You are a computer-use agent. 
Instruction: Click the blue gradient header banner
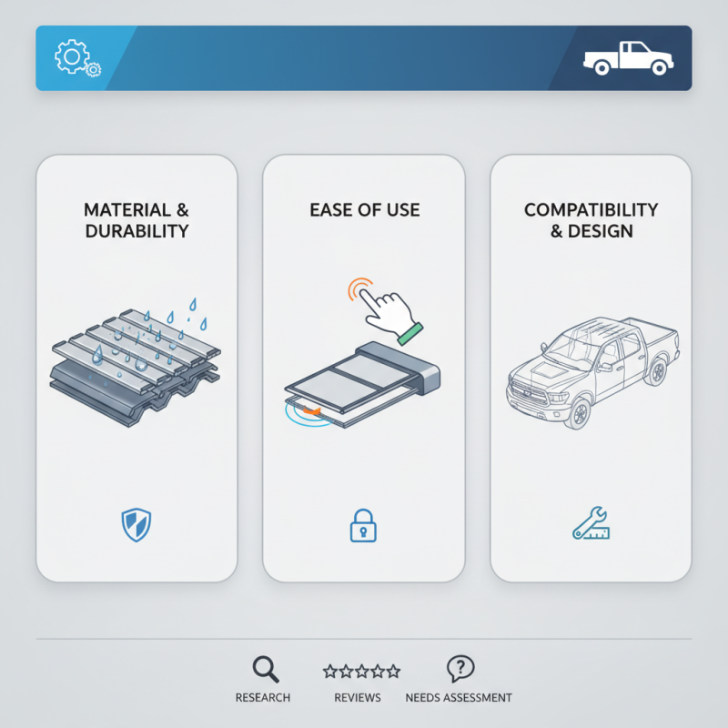364,58
